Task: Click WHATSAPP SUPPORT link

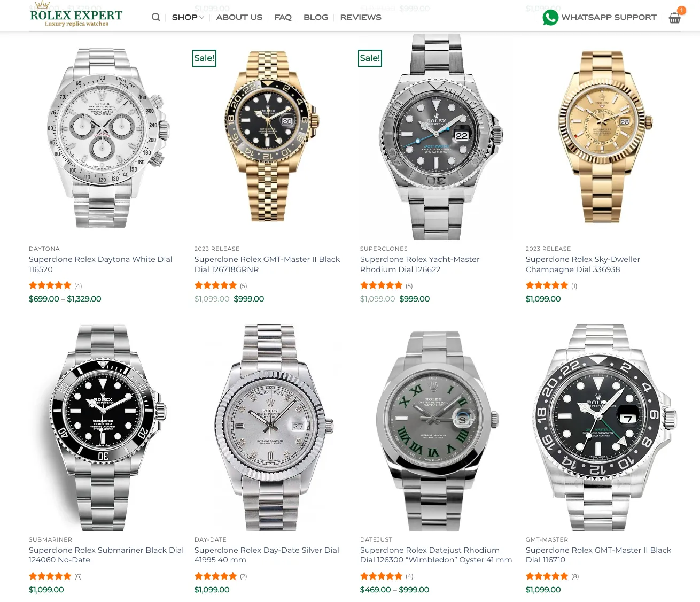Action: point(609,17)
